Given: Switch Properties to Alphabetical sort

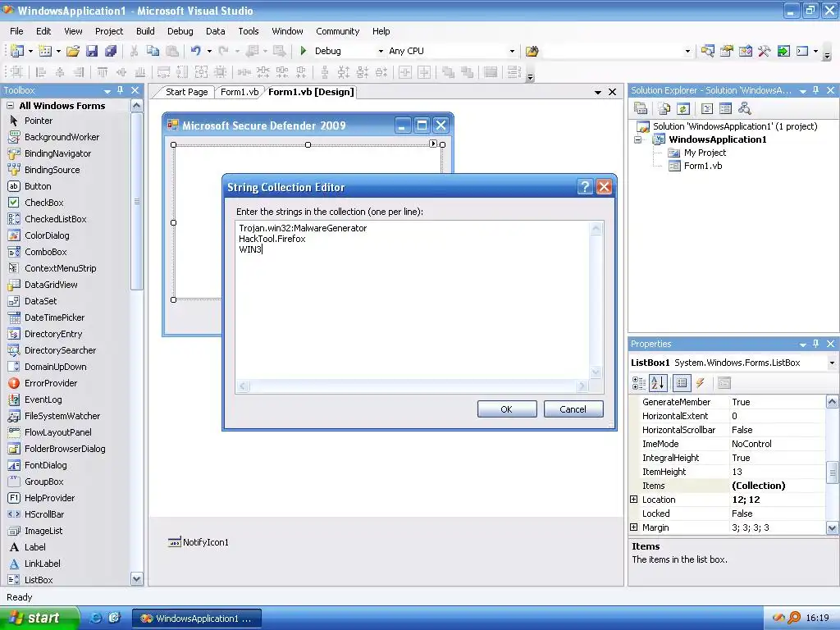Looking at the screenshot, I should (657, 382).
